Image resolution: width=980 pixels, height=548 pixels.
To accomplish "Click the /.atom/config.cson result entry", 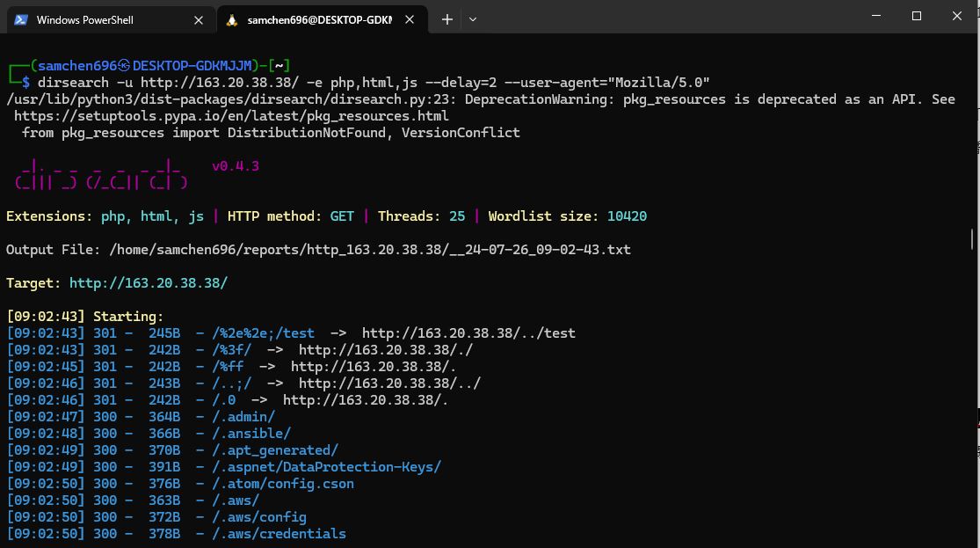I will 283,484.
